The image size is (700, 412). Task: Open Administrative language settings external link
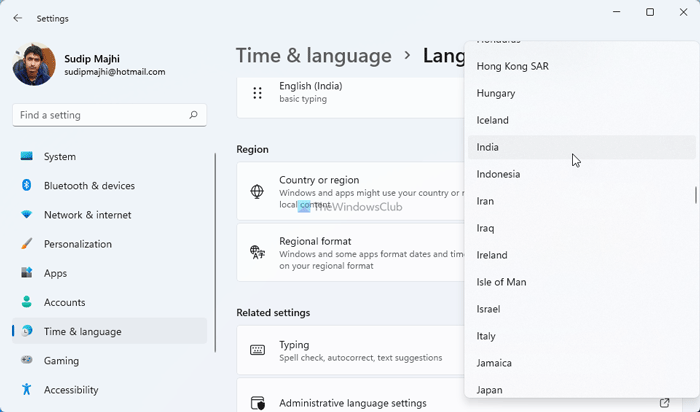click(x=665, y=403)
